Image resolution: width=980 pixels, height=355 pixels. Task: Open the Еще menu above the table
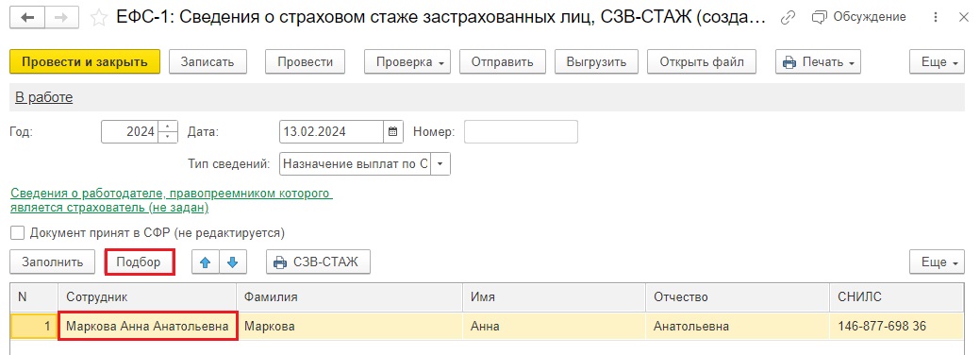click(x=939, y=262)
